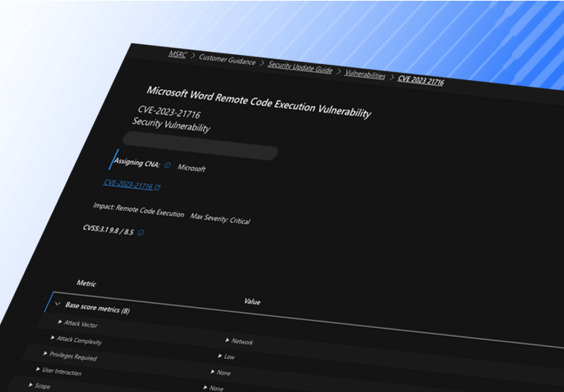Open the blue CVE-2023-21716 hyperlink
The width and height of the screenshot is (564, 392).
(x=128, y=184)
